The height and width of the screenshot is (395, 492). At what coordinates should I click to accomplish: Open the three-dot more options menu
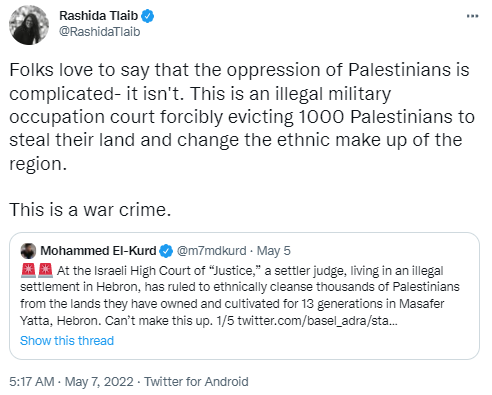(472, 16)
